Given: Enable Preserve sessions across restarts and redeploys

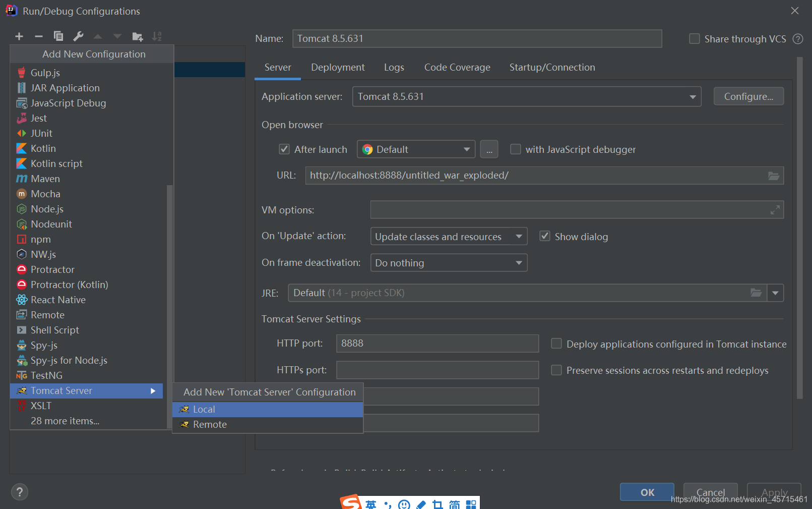Looking at the screenshot, I should pyautogui.click(x=556, y=370).
